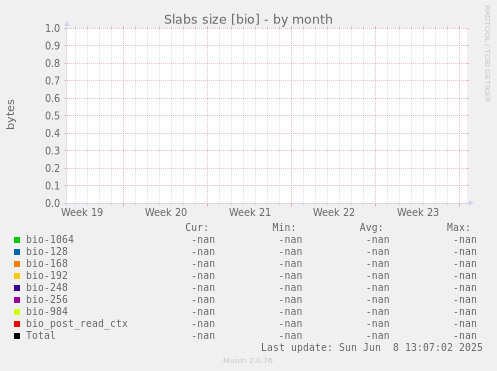This screenshot has width=497, height=371.
Task: Click the 0.8 y-axis tick value
Action: (x=53, y=63)
